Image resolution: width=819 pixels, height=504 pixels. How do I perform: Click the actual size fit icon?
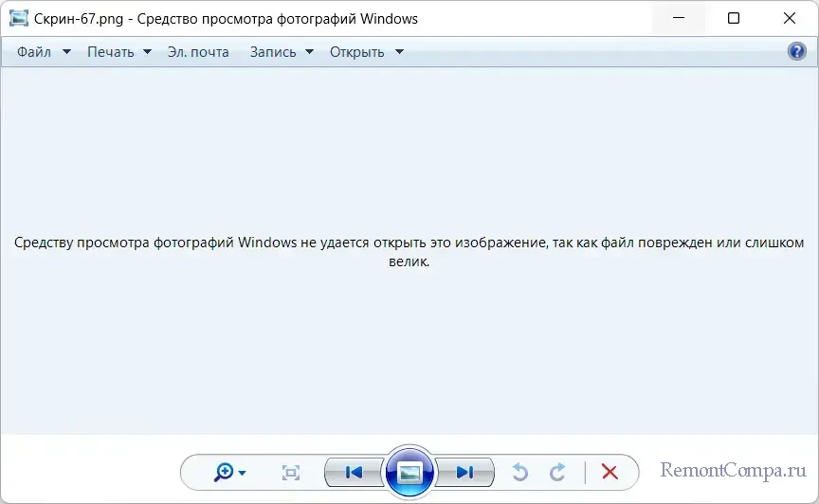tap(291, 473)
